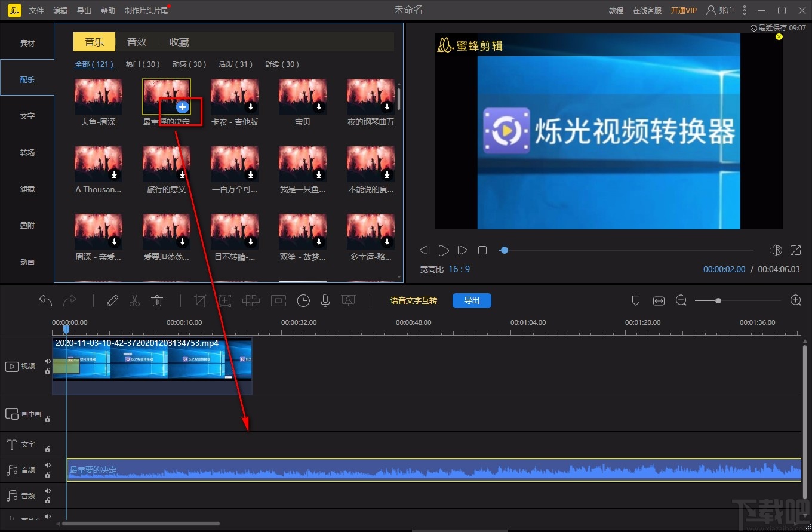Lock the second 音频 track
Viewport: 812px width, 532px height.
coord(48,500)
